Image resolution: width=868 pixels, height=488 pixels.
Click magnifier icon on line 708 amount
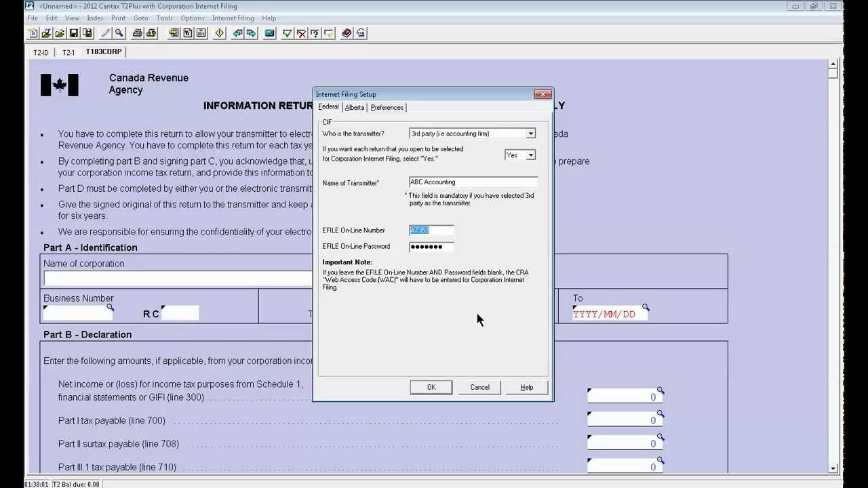click(x=660, y=437)
